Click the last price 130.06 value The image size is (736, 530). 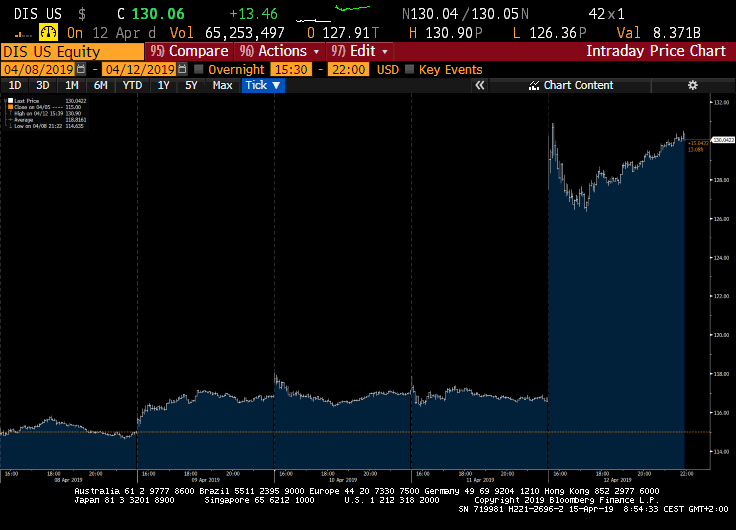(158, 14)
